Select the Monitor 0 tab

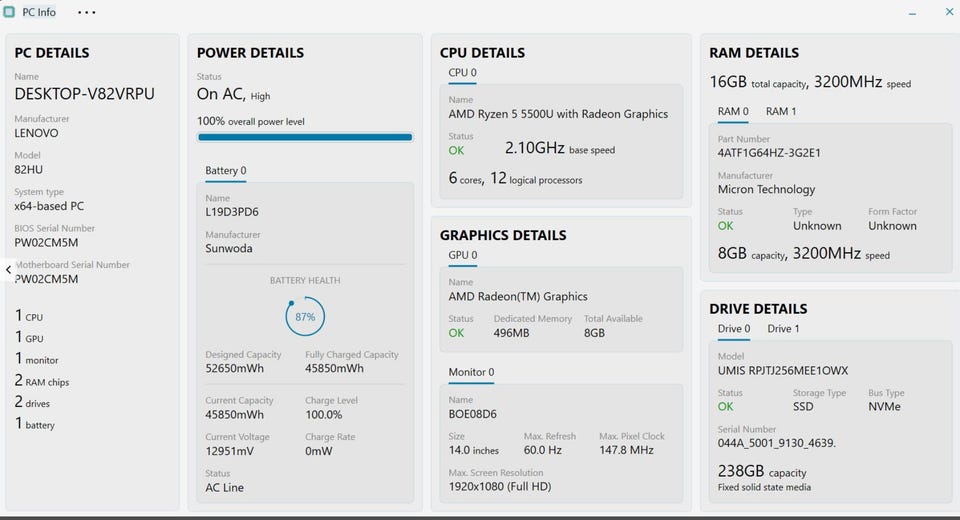(x=471, y=373)
